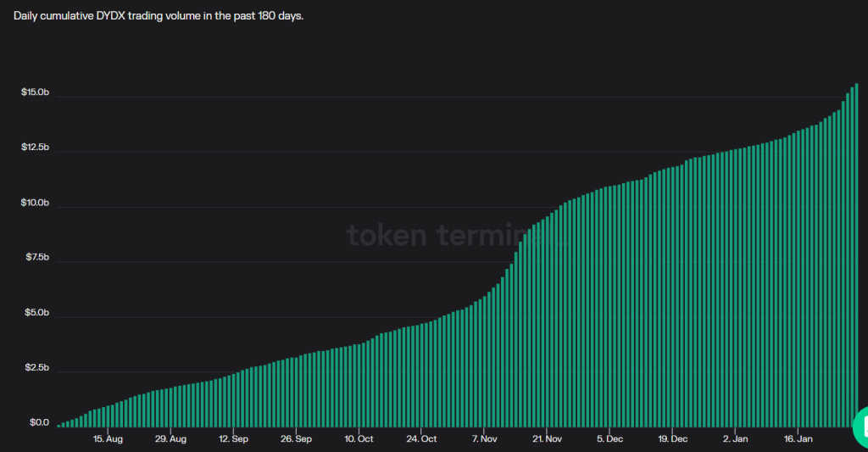Select the 10. Oct date label
The height and width of the screenshot is (452, 868).
[x=359, y=438]
